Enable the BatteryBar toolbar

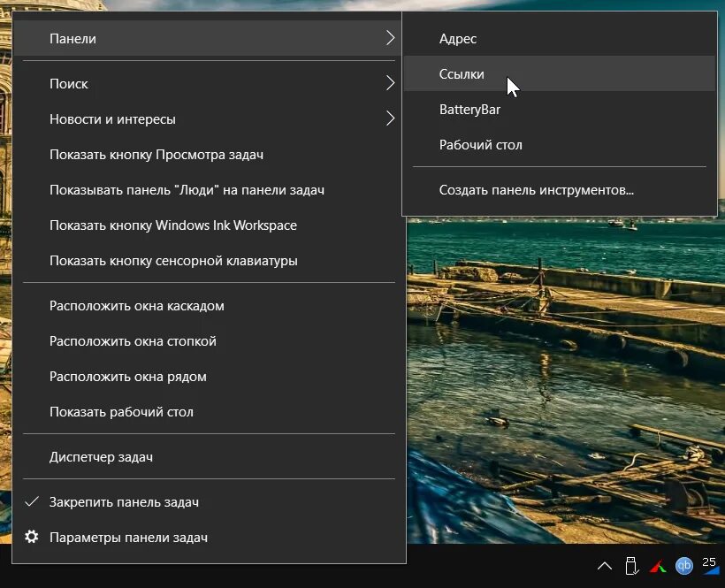click(x=560, y=110)
